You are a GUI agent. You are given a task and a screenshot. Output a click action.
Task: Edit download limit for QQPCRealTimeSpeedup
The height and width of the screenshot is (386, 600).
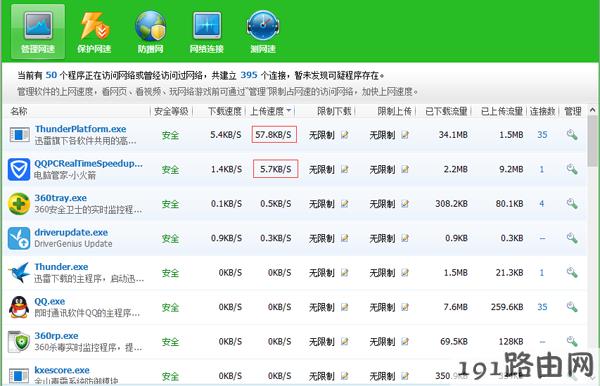[344, 169]
